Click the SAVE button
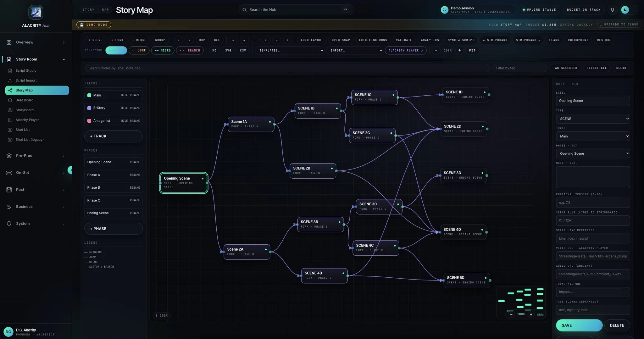The image size is (644, 339). click(x=579, y=325)
